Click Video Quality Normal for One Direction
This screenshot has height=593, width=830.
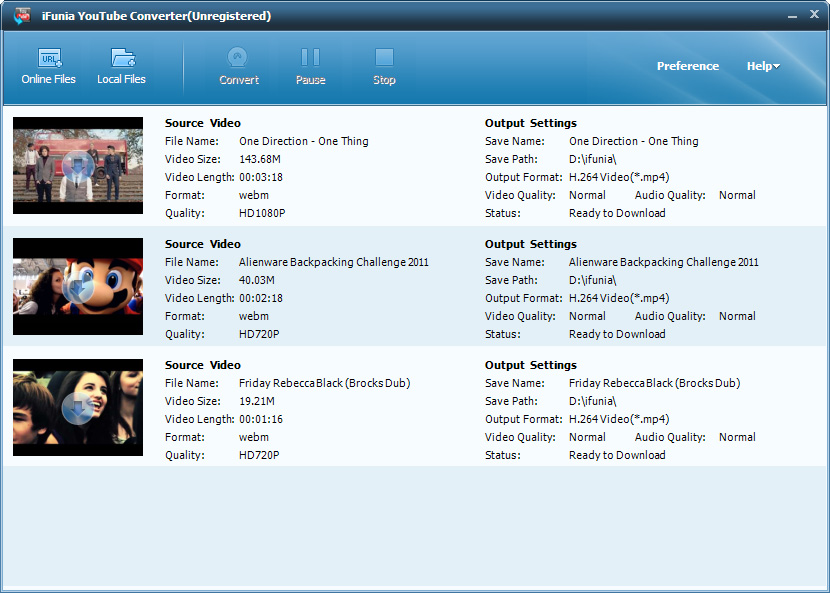[x=587, y=195]
